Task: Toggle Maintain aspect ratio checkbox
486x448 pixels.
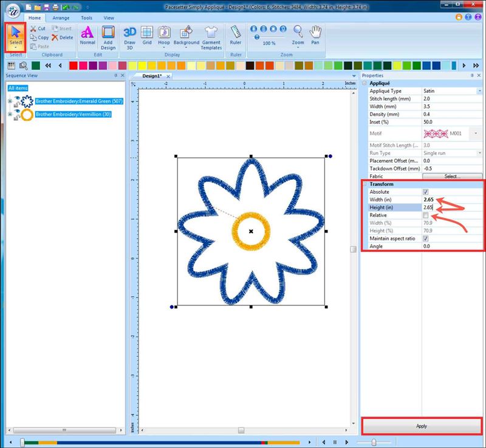Action: 426,239
